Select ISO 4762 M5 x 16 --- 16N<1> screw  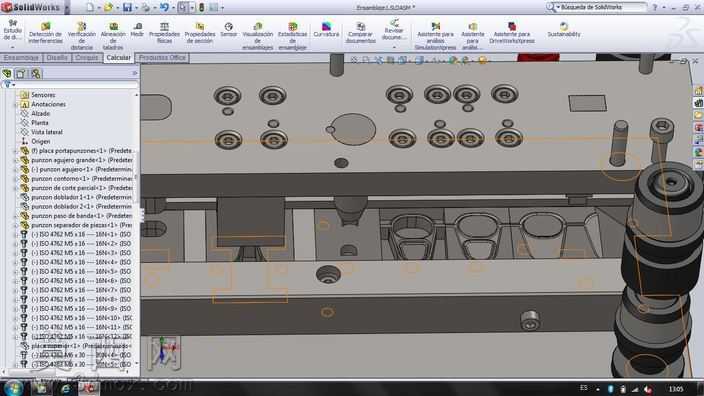click(81, 234)
